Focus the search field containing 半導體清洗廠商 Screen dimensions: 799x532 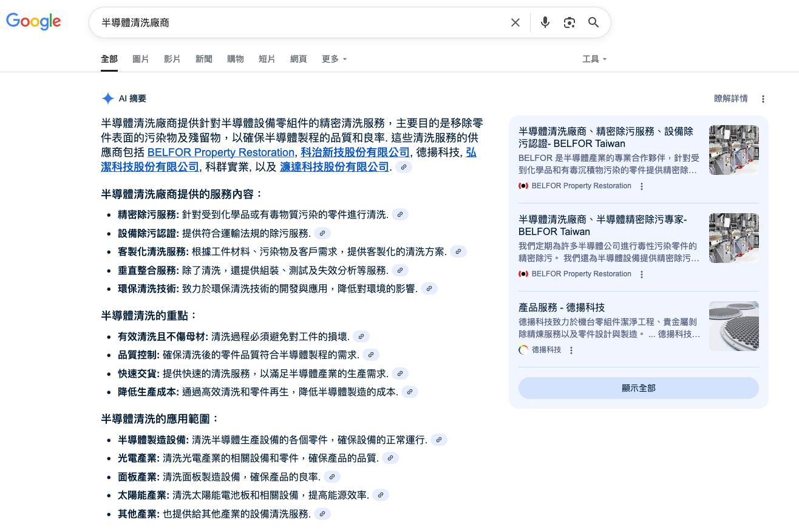(x=301, y=22)
